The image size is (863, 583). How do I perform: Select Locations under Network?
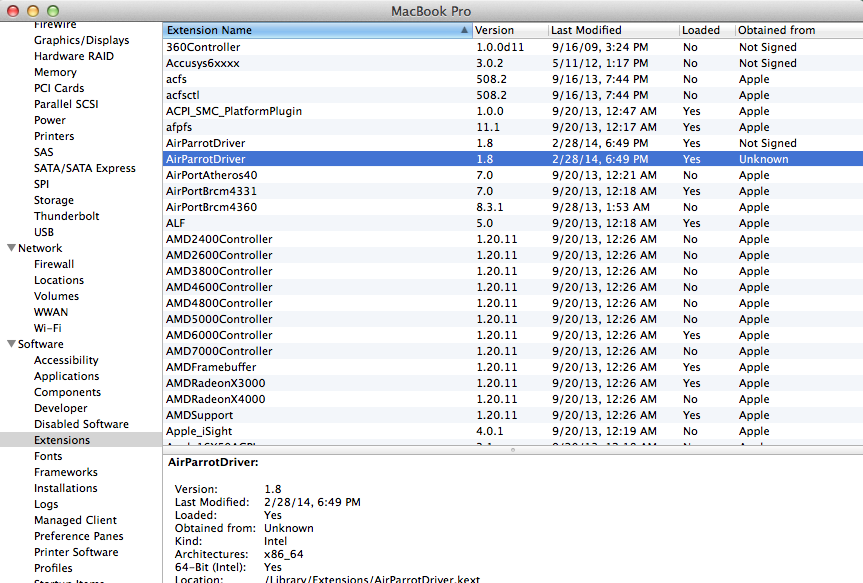[x=59, y=280]
